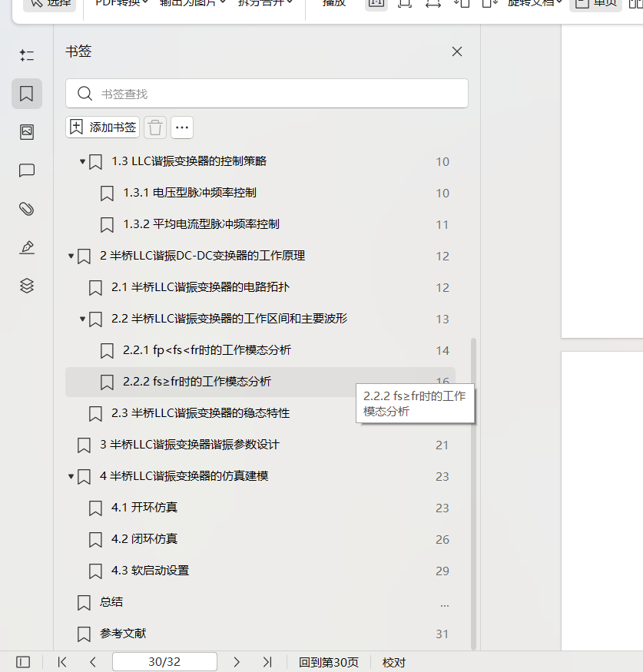The image size is (643, 672).
Task: Click the 书签查找 search field
Action: tap(267, 94)
